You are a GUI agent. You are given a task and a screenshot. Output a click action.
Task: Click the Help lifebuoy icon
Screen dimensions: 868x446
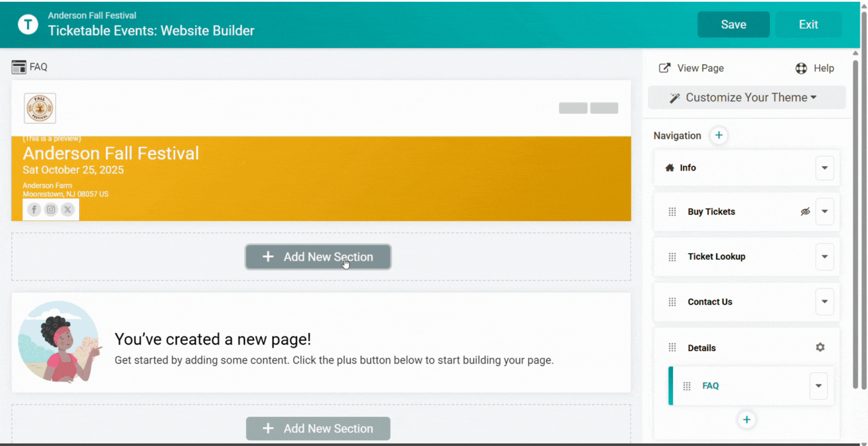801,68
